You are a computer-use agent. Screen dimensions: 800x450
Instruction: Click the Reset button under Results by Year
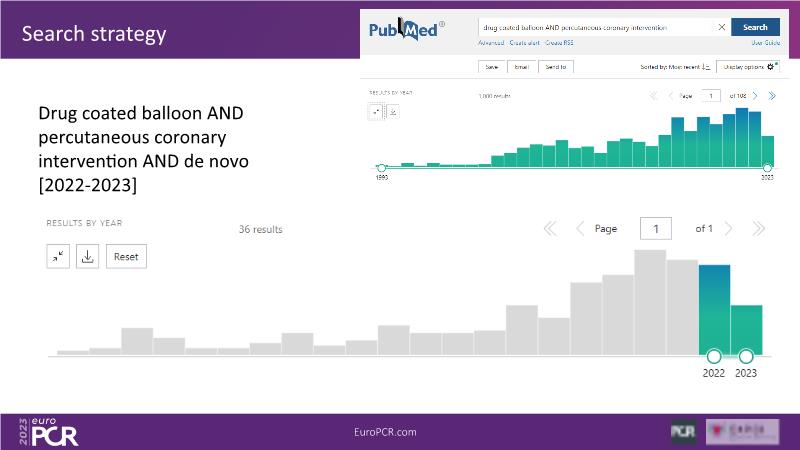pos(126,257)
